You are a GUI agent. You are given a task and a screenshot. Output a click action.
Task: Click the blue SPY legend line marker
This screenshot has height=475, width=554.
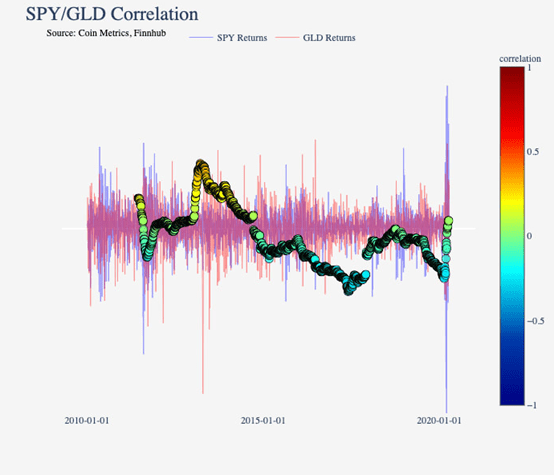201,37
